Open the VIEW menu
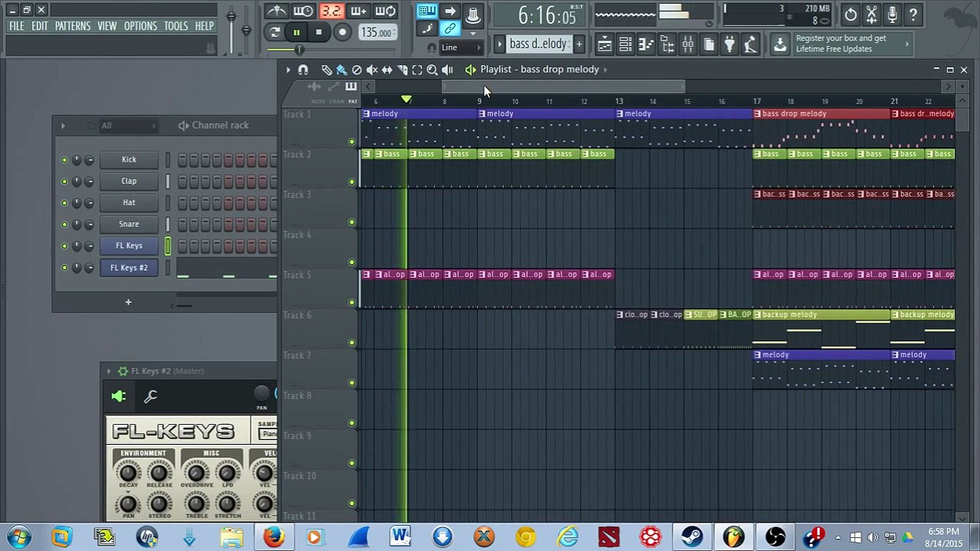The width and height of the screenshot is (980, 551). coord(107,26)
